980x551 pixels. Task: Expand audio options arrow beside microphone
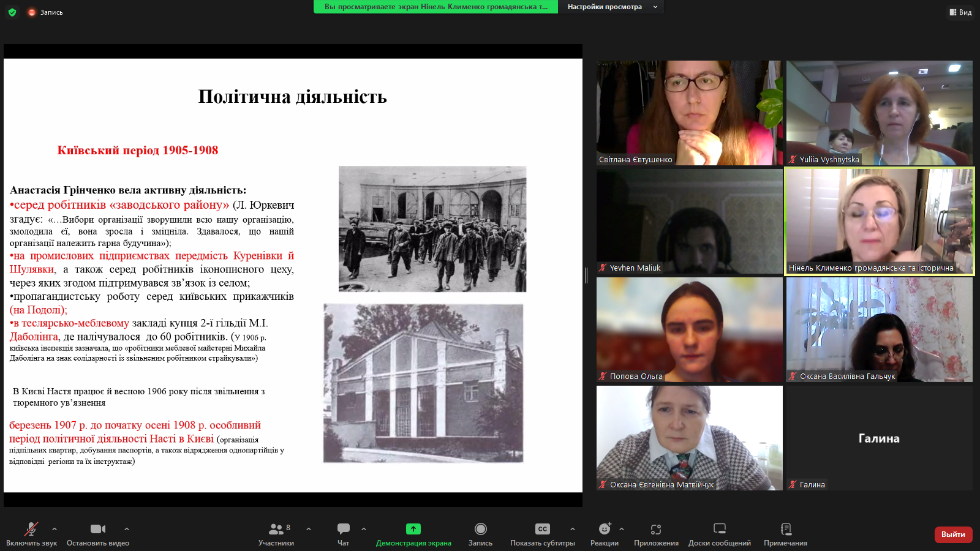[x=55, y=529]
